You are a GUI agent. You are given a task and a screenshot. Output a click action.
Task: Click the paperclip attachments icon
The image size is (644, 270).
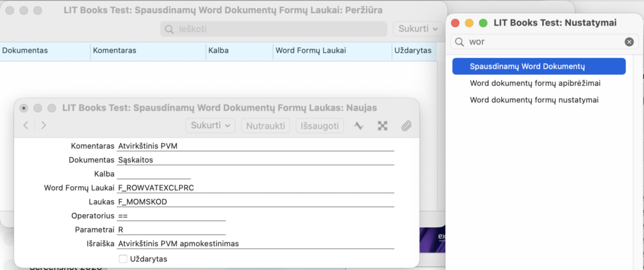406,126
